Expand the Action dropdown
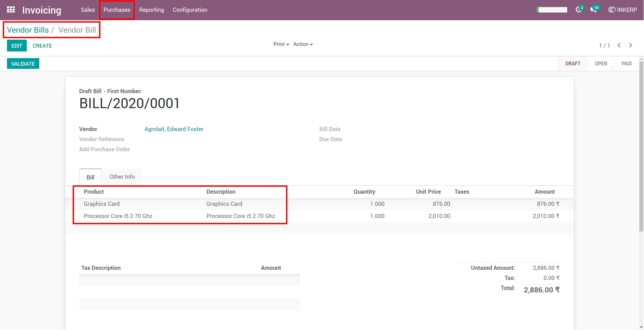This screenshot has height=330, width=644. (303, 44)
